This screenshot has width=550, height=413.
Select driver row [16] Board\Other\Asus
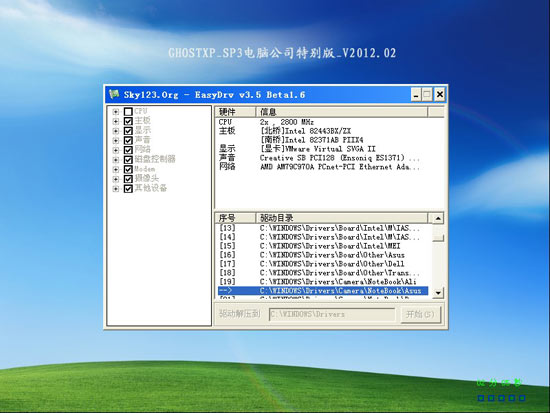(x=323, y=255)
